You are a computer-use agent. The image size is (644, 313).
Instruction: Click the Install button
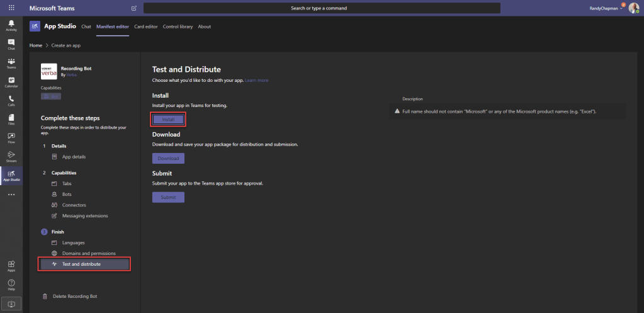tap(168, 119)
